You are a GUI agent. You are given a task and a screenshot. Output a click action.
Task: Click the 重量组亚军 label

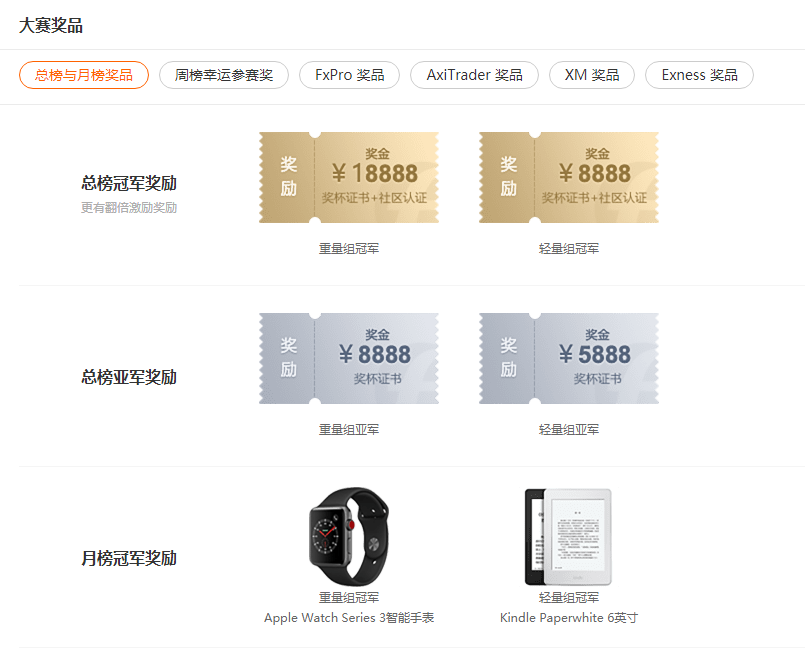coord(349,429)
